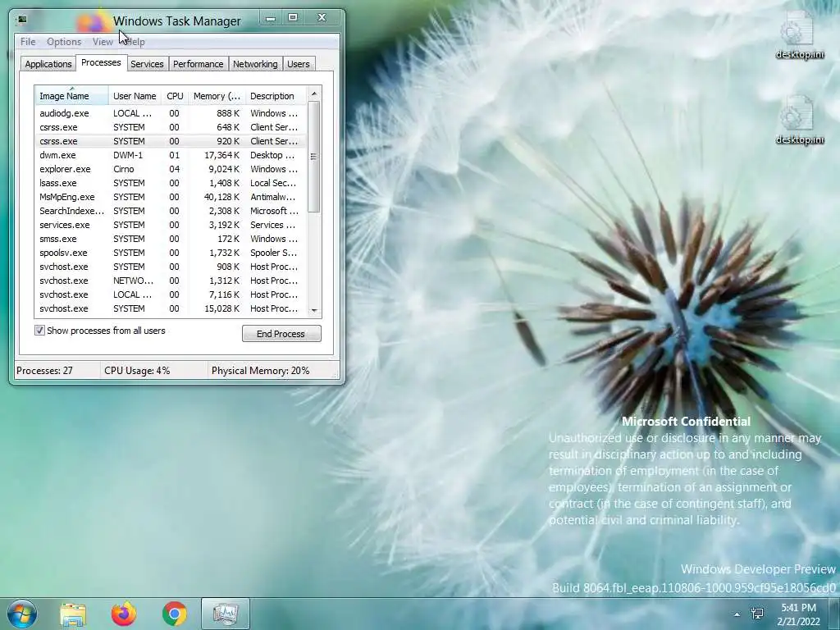This screenshot has height=630, width=840.
Task: Launch Firefox from the taskbar
Action: [124, 614]
